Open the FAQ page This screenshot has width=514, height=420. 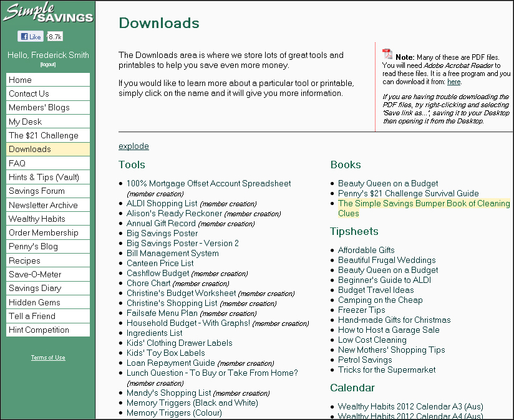pyautogui.click(x=48, y=163)
